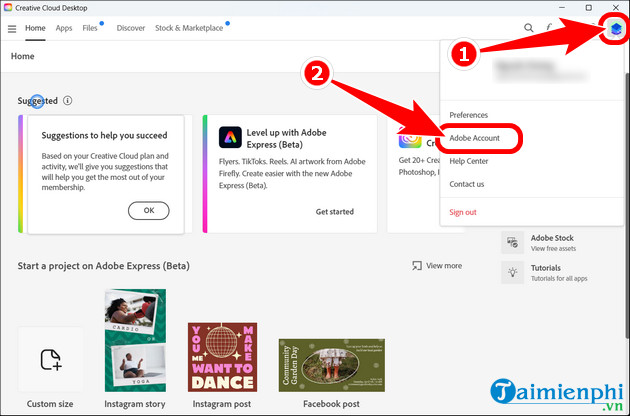Click the 'Suggestions to help you succeed' heading
This screenshot has height=416, width=630.
click(104, 135)
